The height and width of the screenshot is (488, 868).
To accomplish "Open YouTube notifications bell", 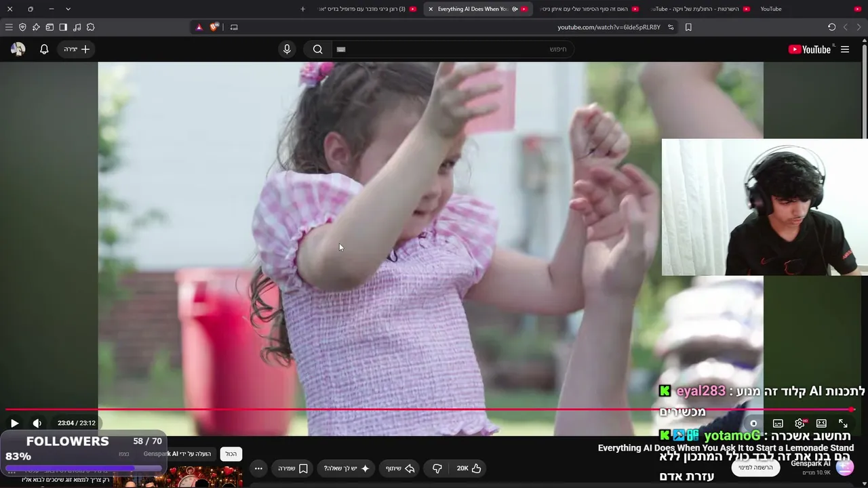I will 44,49.
